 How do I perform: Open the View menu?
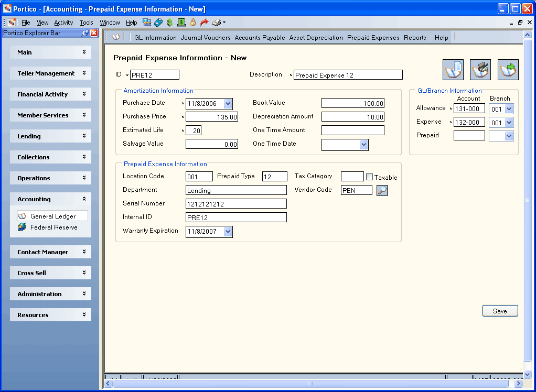(42, 23)
